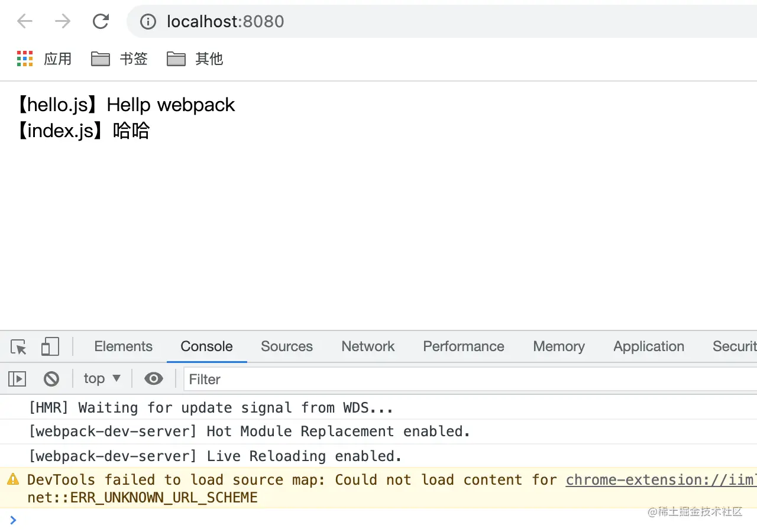This screenshot has width=757, height=532.
Task: Click the browser back arrow
Action: (25, 22)
